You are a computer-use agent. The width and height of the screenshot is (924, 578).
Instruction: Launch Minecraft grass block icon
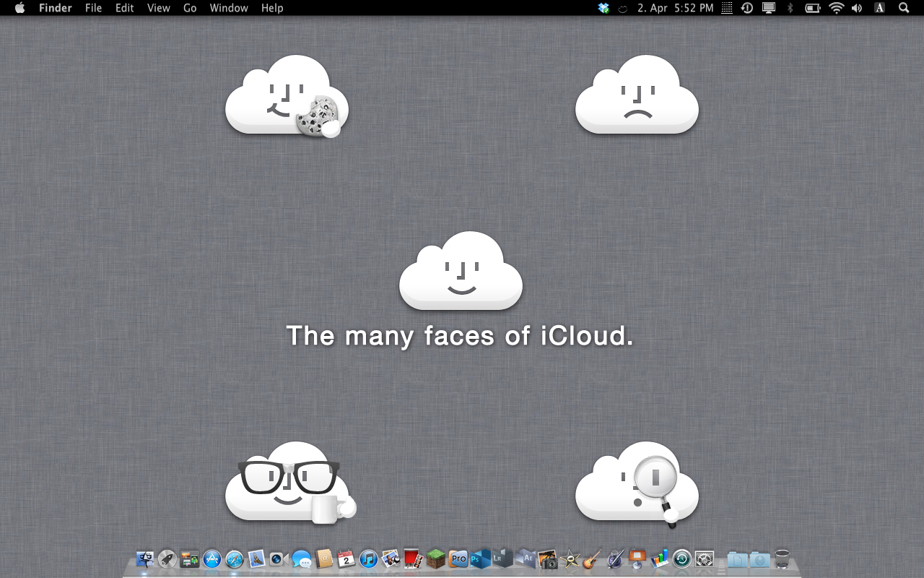coord(435,558)
